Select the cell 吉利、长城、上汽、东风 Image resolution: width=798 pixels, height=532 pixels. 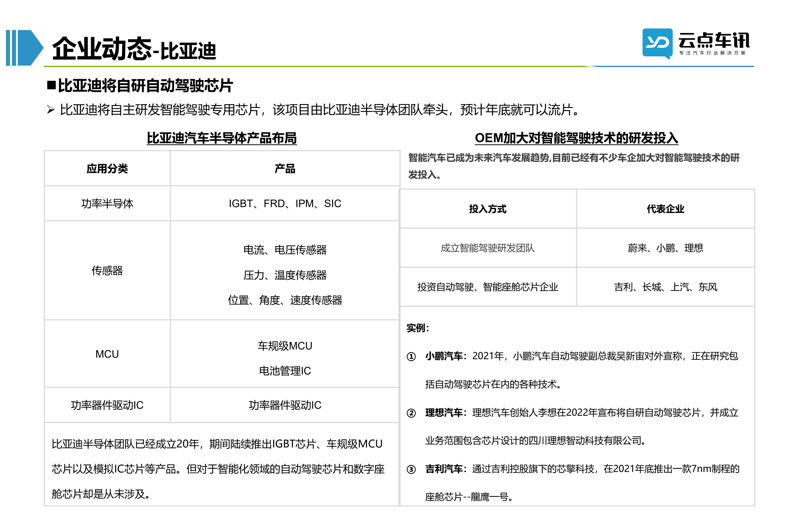(665, 287)
